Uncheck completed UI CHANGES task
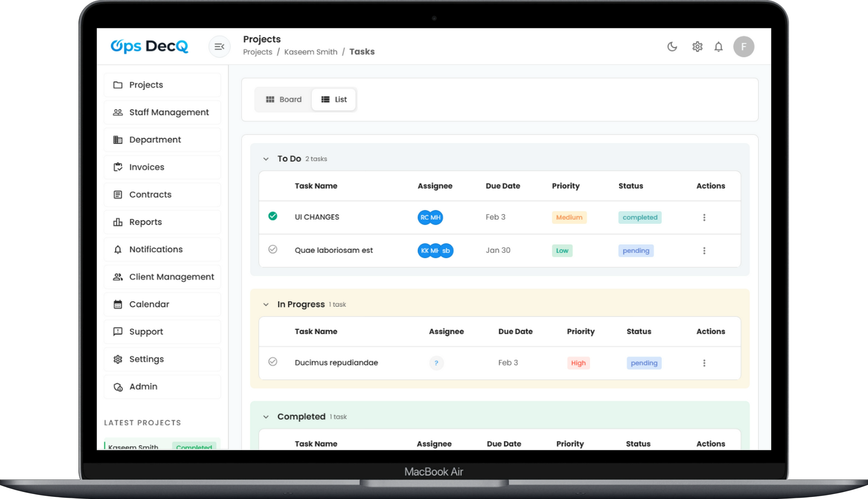Viewport: 868px width, 499px height. [273, 216]
